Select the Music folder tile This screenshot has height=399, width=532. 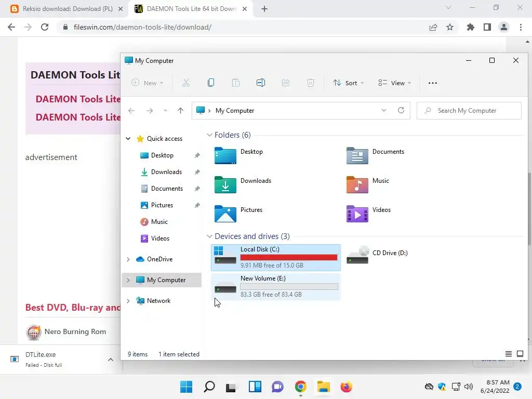click(x=368, y=185)
